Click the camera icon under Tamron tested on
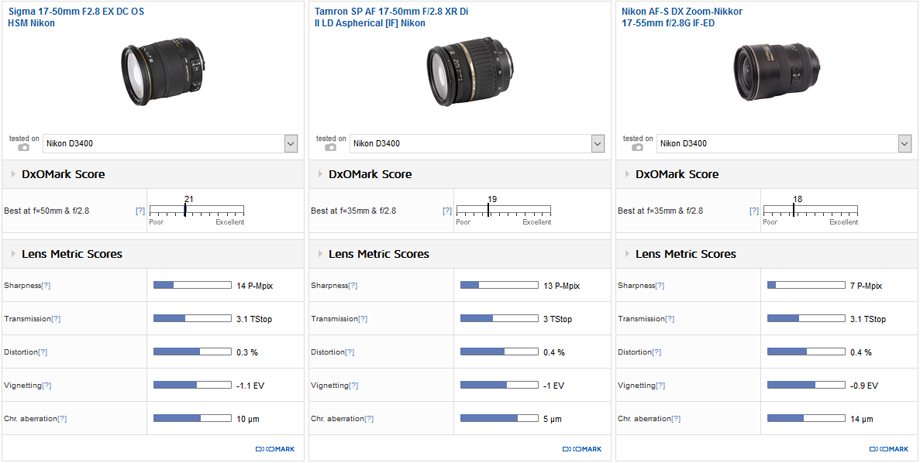920x463 pixels. [x=330, y=147]
